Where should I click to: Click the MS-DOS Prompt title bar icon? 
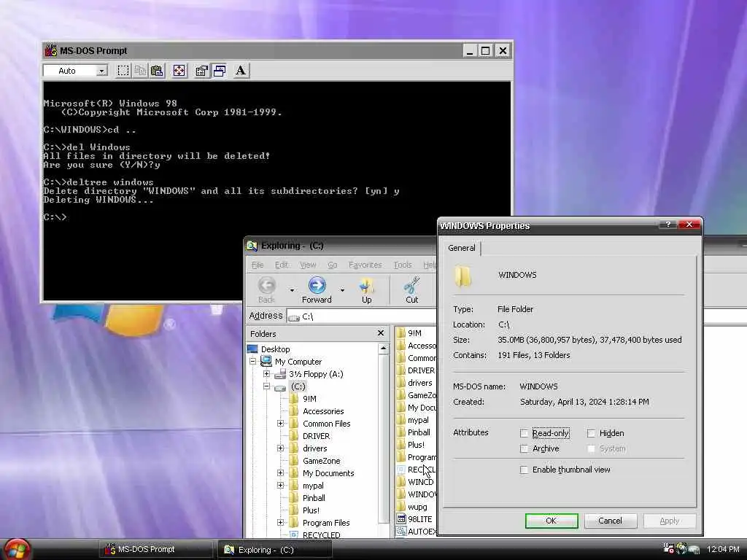click(x=51, y=50)
